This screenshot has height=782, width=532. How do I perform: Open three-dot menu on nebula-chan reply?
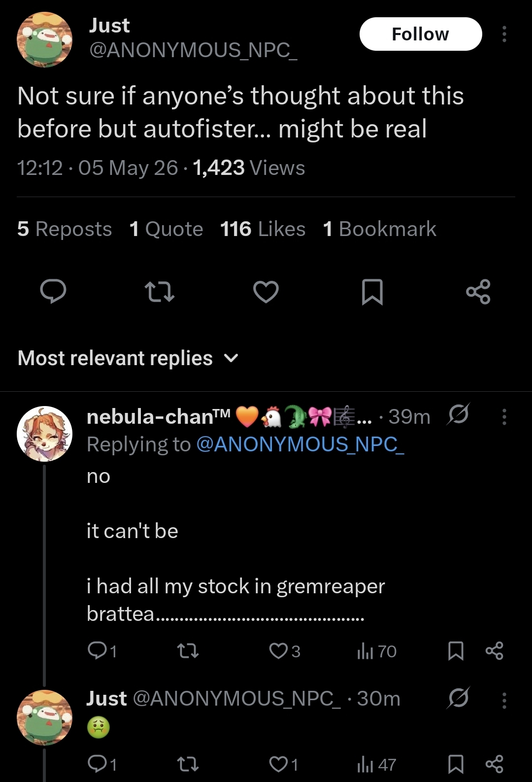tap(504, 417)
